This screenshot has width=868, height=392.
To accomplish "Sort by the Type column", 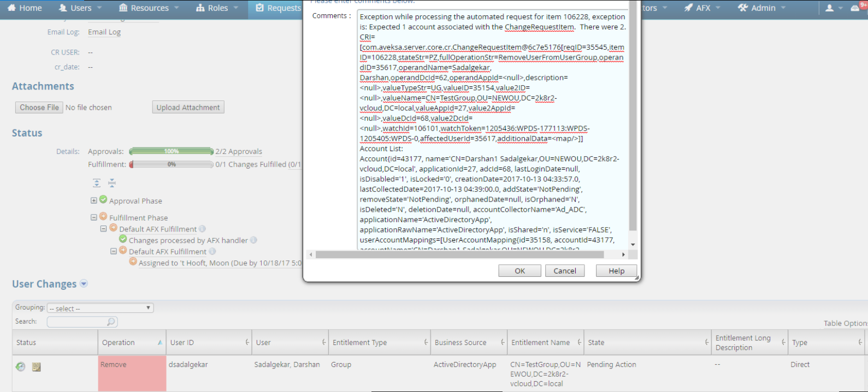I will pyautogui.click(x=826, y=342).
